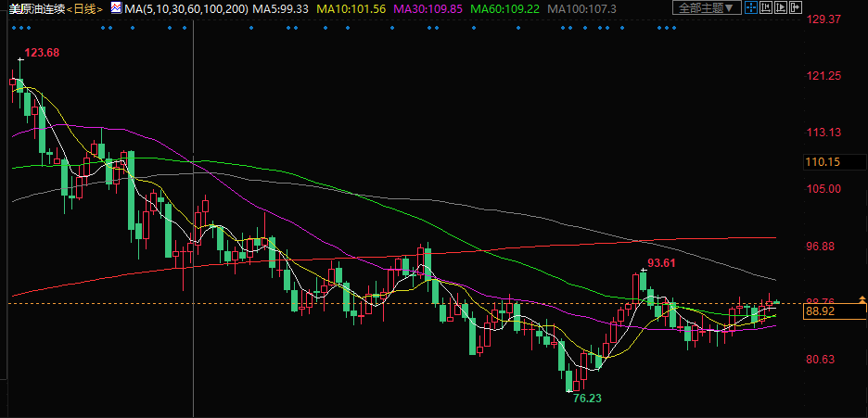The image size is (868, 418).
Task: Click the chart playback arrow icon
Action: (x=781, y=7)
